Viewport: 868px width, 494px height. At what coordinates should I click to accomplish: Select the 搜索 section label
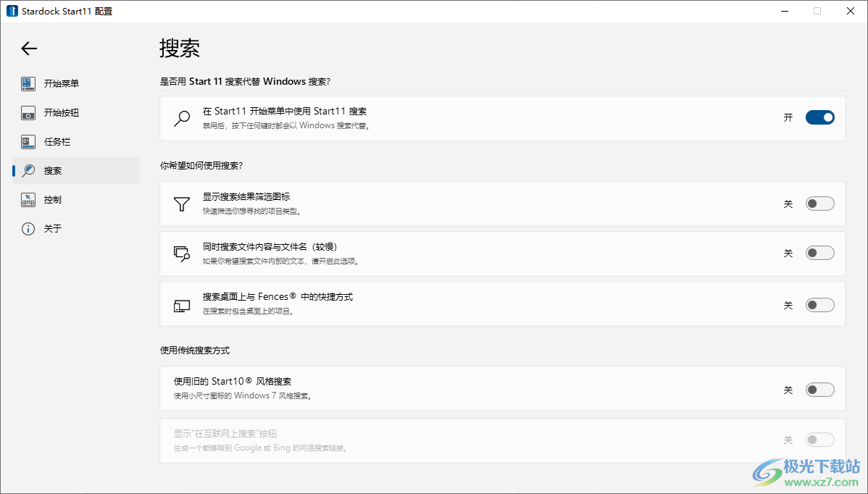coord(53,171)
